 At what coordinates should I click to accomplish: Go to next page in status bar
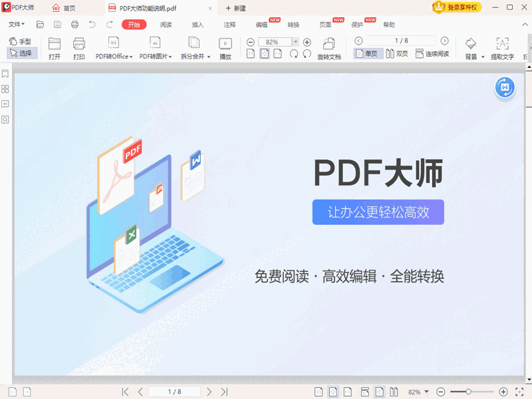tap(209, 392)
